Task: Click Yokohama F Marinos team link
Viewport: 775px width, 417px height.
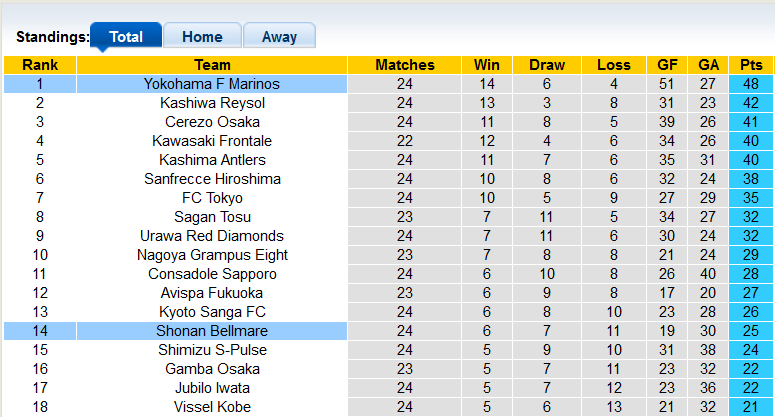Action: [212, 84]
